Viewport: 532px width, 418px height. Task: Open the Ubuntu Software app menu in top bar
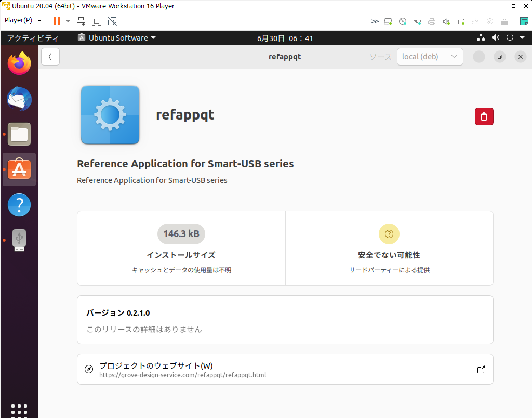(x=117, y=37)
